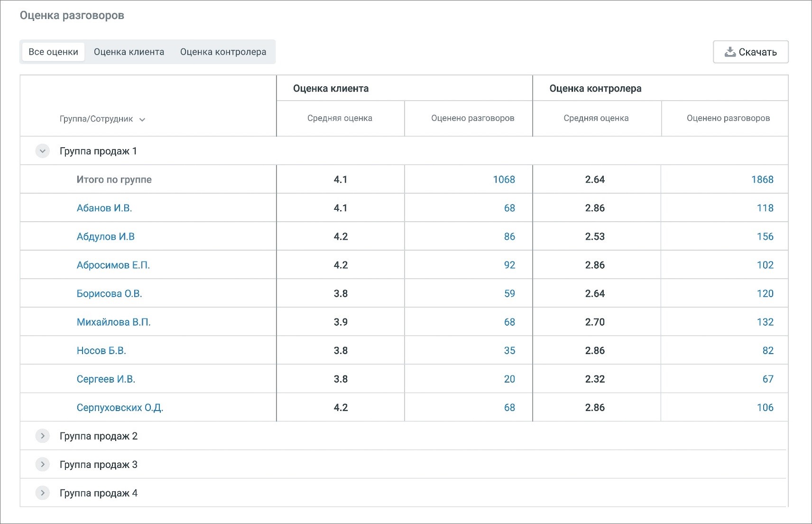The height and width of the screenshot is (524, 812).
Task: Open employee Абанов И.В. link
Action: click(104, 208)
